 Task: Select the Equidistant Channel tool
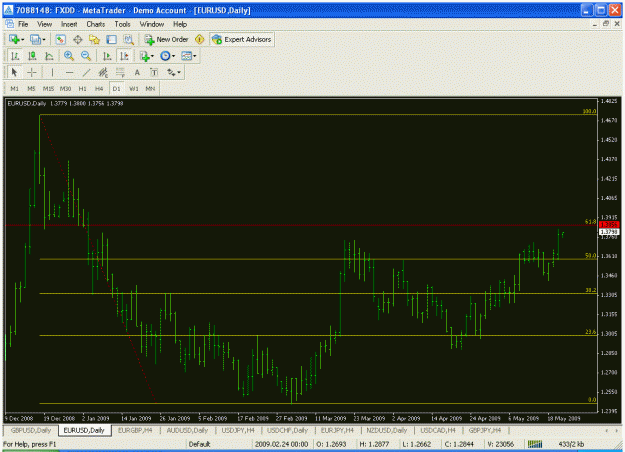coord(103,73)
